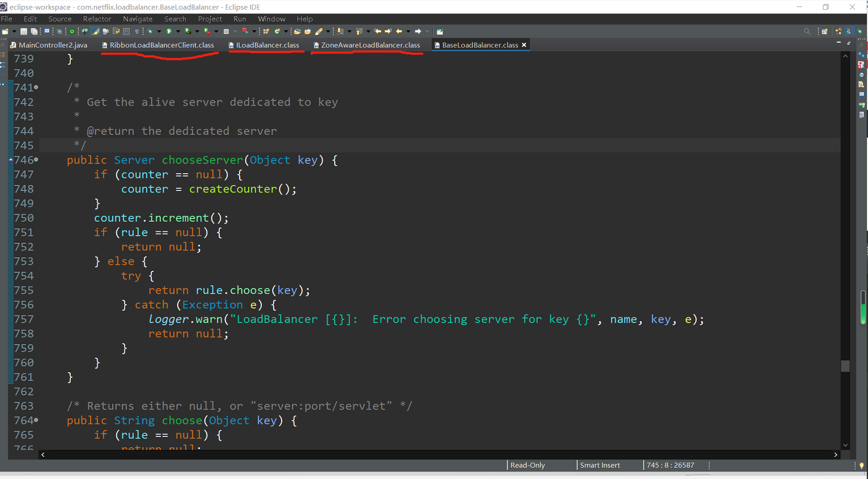Click the New Java Class icon
The image size is (868, 479).
pos(277,31)
